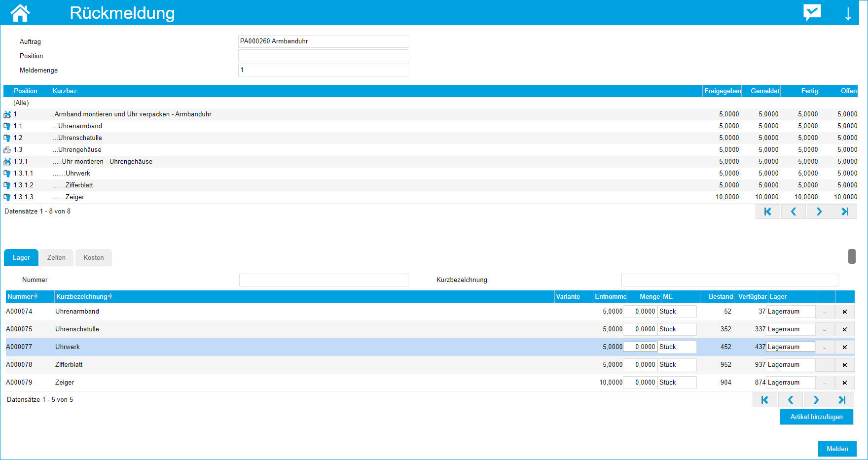Edit Menge field for Zeiger

tap(640, 383)
